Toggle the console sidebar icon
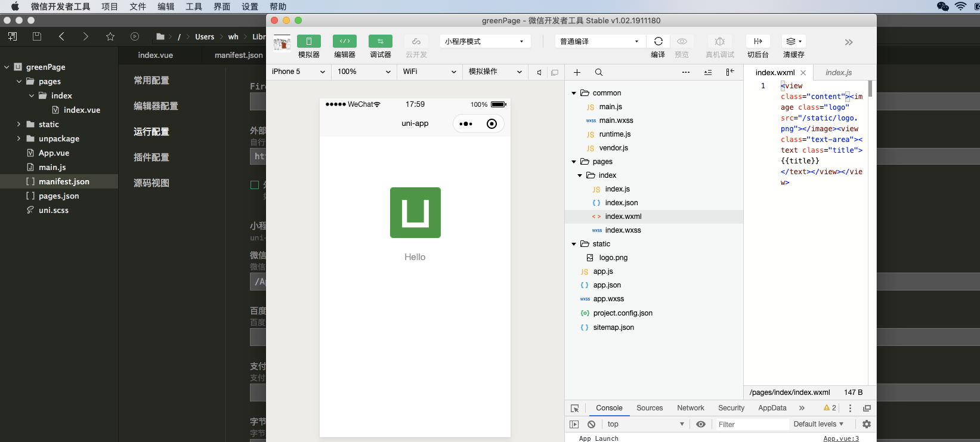Image resolution: width=980 pixels, height=442 pixels. point(574,424)
